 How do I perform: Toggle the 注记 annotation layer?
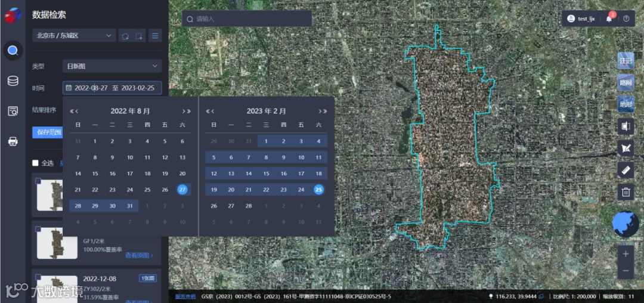pos(626,61)
